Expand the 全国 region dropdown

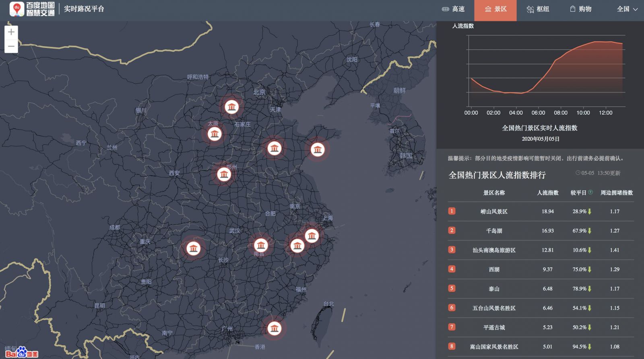[x=627, y=9]
